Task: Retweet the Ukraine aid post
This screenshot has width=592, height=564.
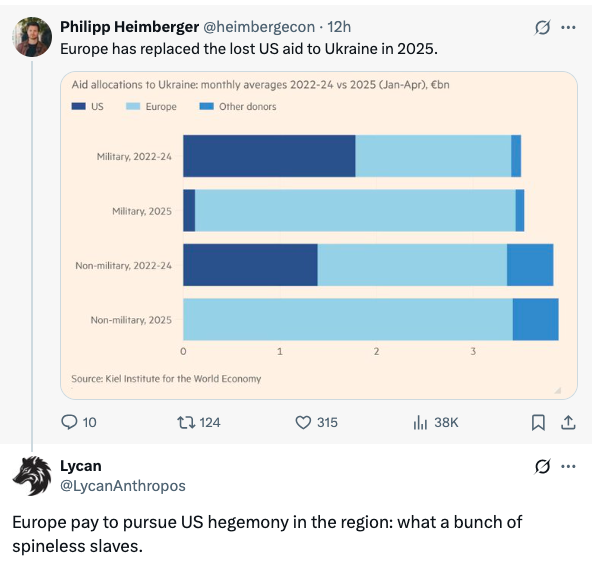Action: tap(199, 422)
